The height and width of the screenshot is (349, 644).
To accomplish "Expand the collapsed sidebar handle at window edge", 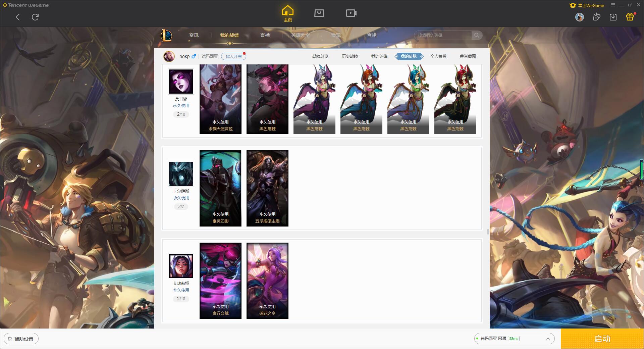I will pyautogui.click(x=2, y=187).
